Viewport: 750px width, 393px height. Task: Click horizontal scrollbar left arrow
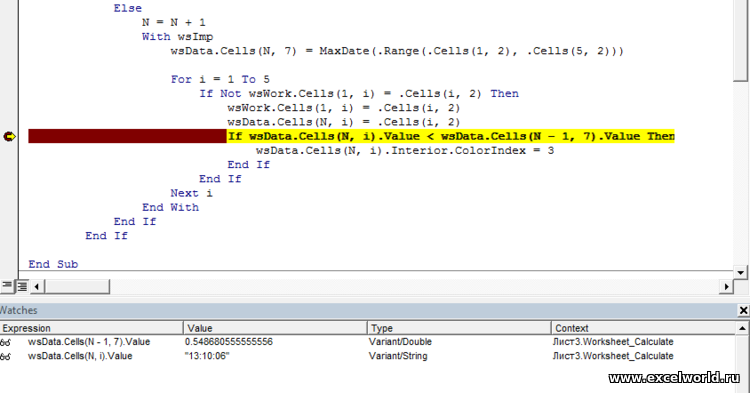click(37, 287)
